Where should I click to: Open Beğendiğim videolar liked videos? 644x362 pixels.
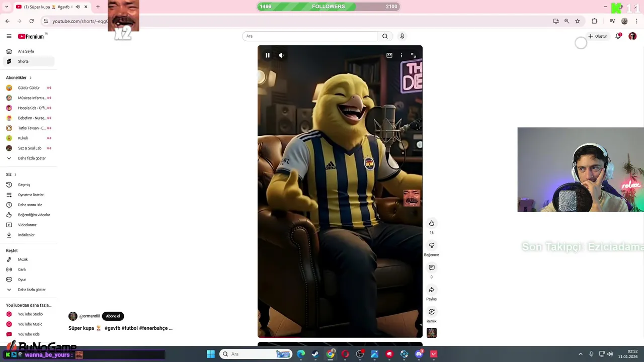click(29, 215)
